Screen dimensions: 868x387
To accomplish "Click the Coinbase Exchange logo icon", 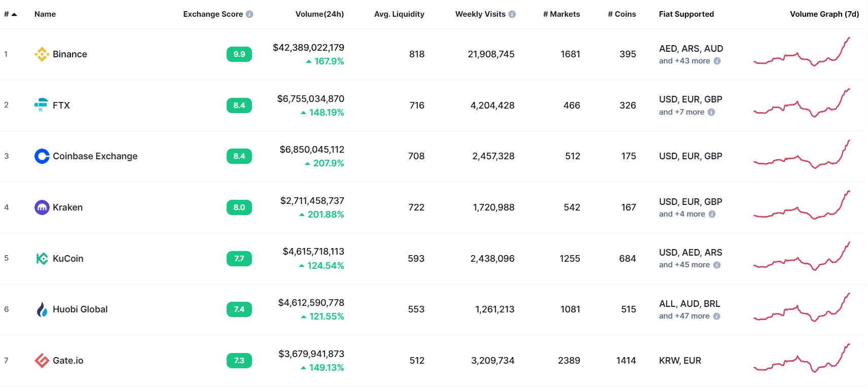I will 42,156.
